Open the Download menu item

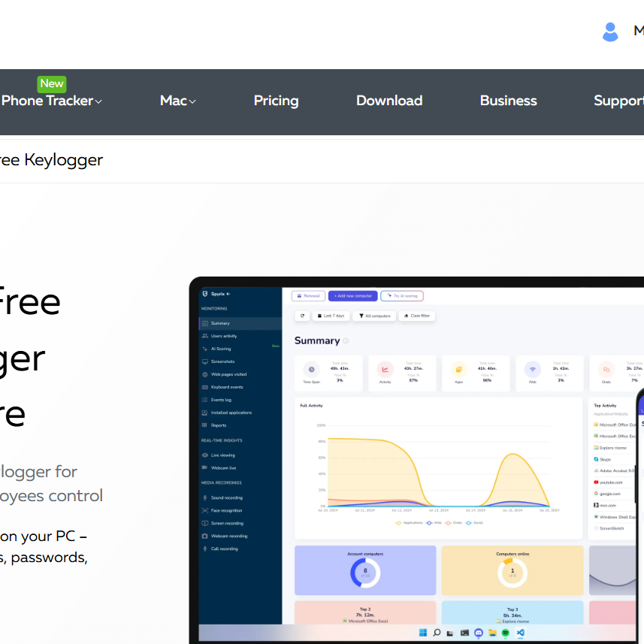[389, 101]
